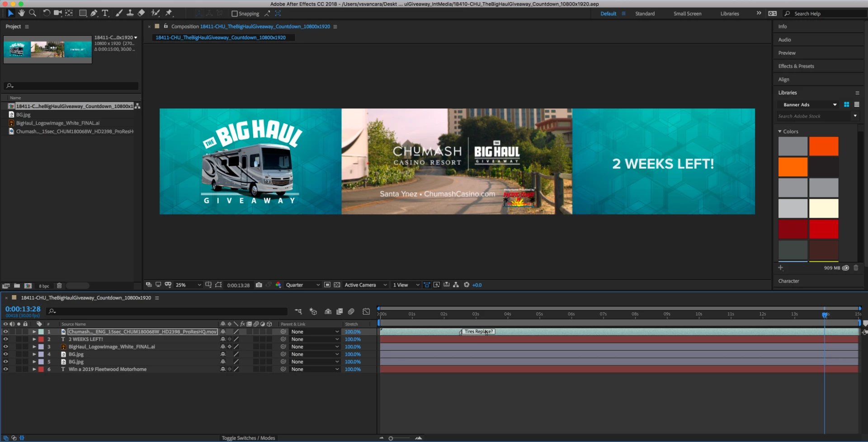Image resolution: width=868 pixels, height=442 pixels.
Task: Open the Quarter resolution dropdown
Action: tap(303, 285)
